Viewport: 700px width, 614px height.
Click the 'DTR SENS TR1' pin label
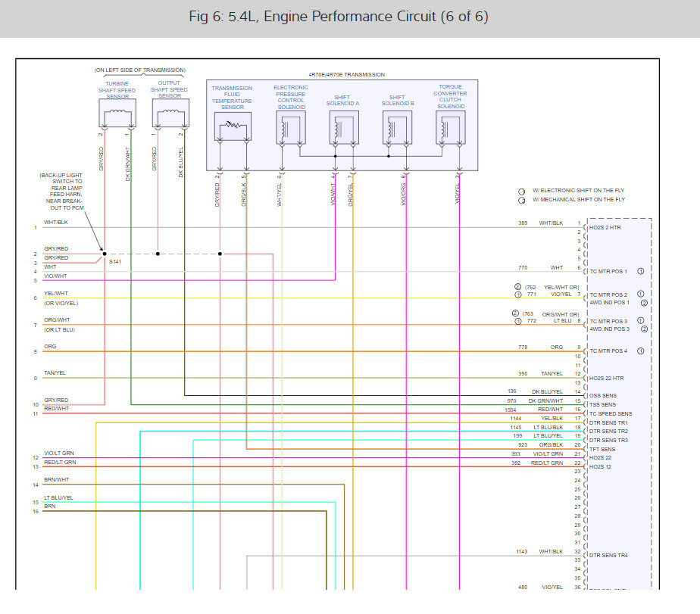(x=608, y=423)
